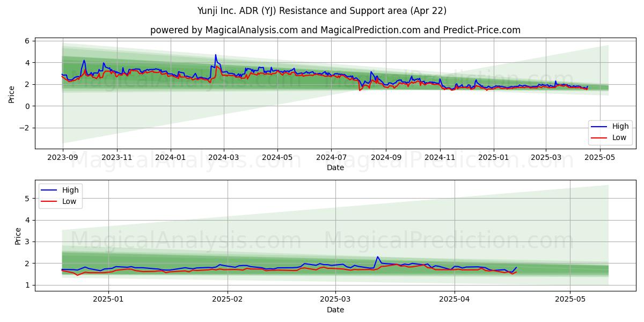The width and height of the screenshot is (644, 322).
Task: Click the bottom chart x-axis label '2025-03'
Action: tap(335, 300)
